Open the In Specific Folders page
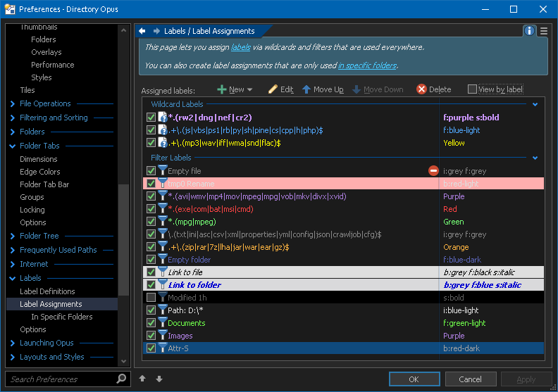The image size is (558, 392). pos(61,317)
